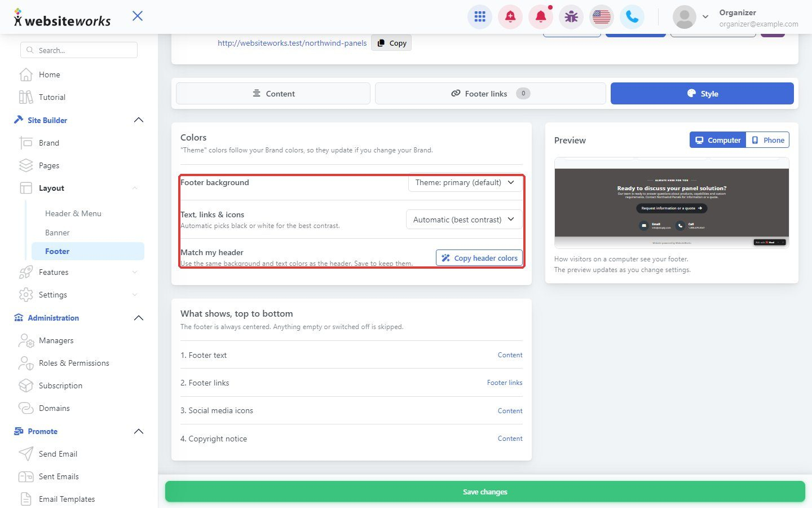Click the Roles & Permissions icon

point(26,363)
